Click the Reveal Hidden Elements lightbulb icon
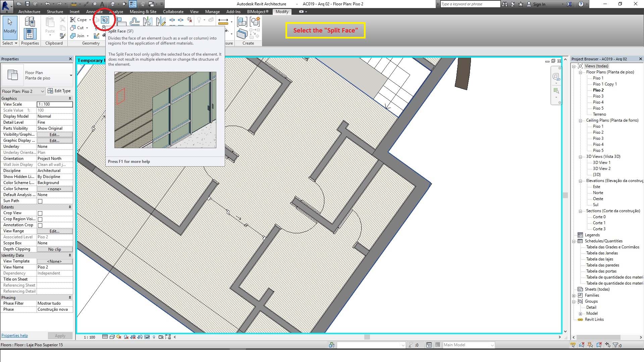The height and width of the screenshot is (362, 644). [154, 337]
